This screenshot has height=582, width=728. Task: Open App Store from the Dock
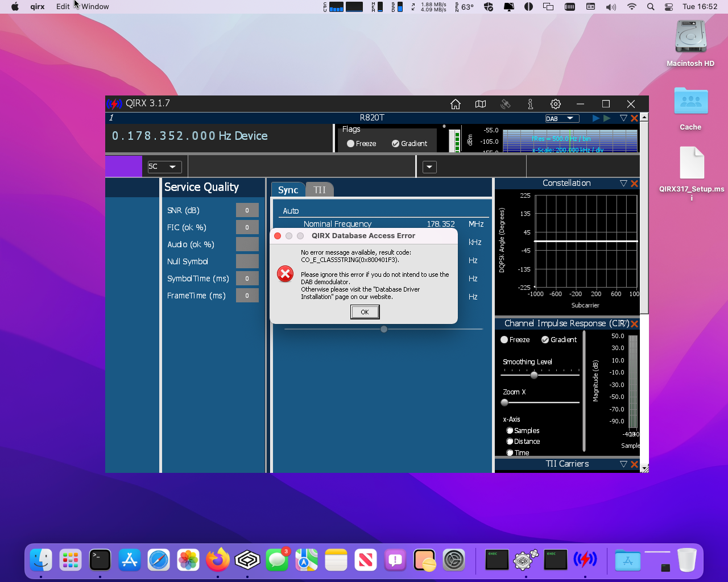pos(130,560)
